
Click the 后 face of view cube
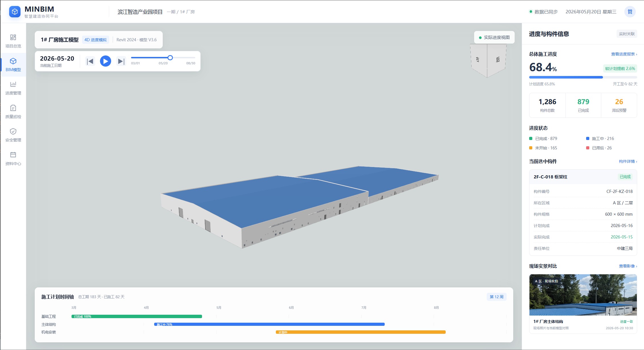[497, 60]
